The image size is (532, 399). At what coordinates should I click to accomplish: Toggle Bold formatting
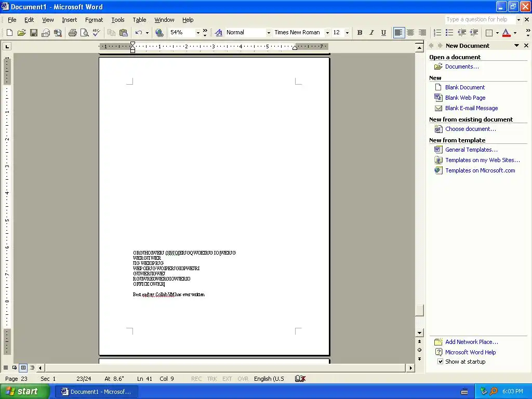coord(360,33)
